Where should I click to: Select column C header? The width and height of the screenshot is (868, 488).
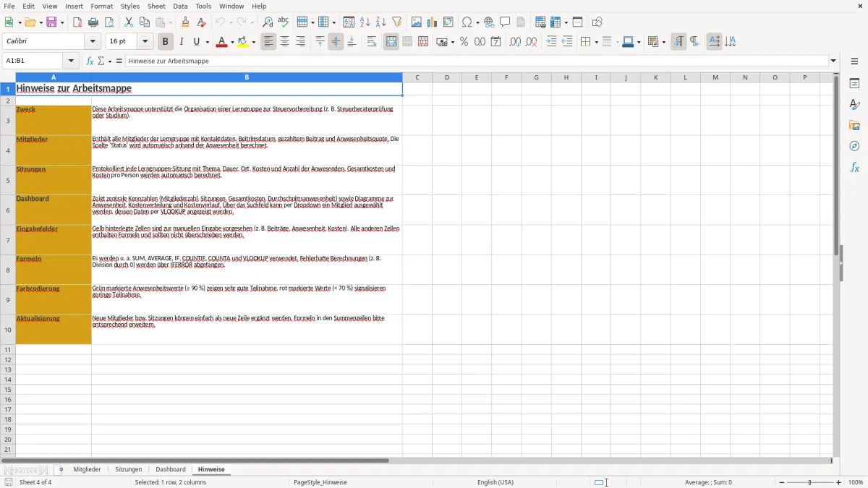pos(417,77)
